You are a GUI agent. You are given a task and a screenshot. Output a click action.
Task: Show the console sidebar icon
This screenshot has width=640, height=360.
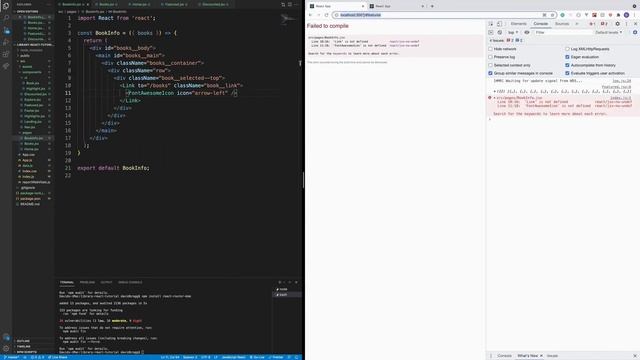pos(491,32)
